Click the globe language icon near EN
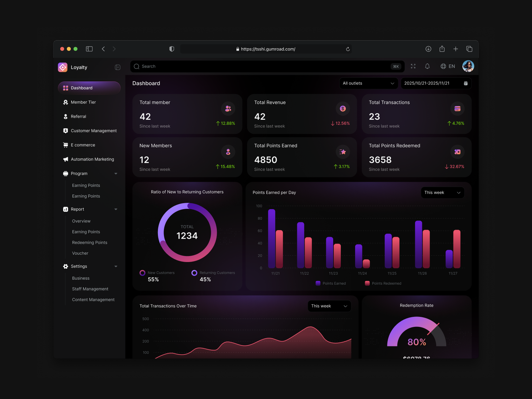532x399 pixels. (x=443, y=66)
